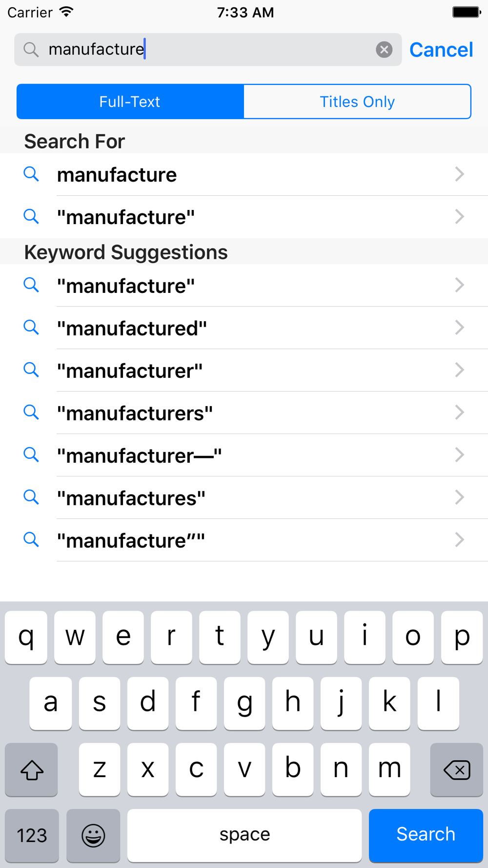This screenshot has width=488, height=868.
Task: Tap the search field magnifier icon
Action: (31, 49)
